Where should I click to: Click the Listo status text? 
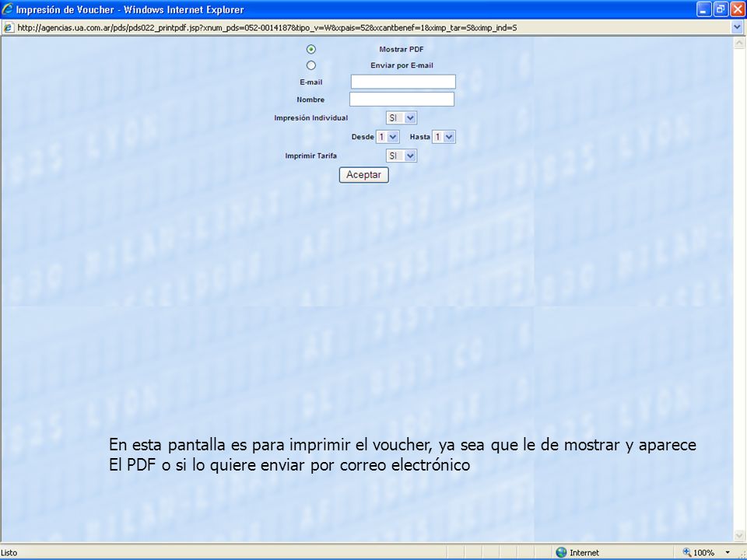[9, 553]
